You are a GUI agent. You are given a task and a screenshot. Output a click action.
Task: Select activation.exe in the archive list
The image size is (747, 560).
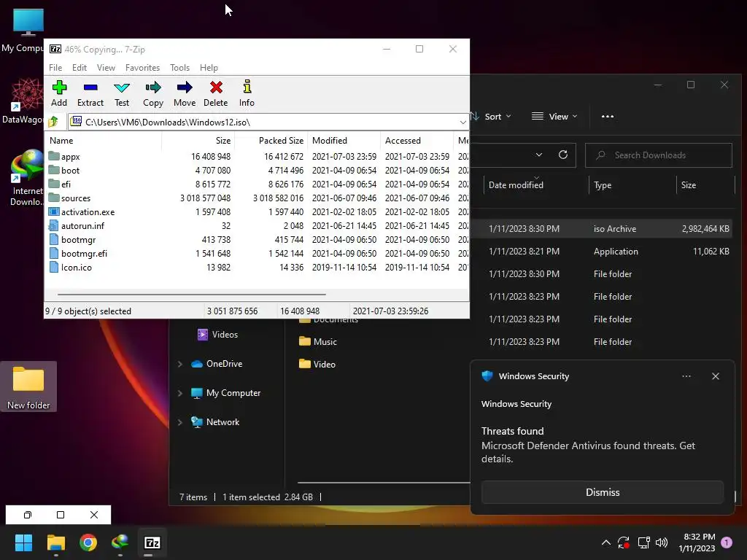258,212
